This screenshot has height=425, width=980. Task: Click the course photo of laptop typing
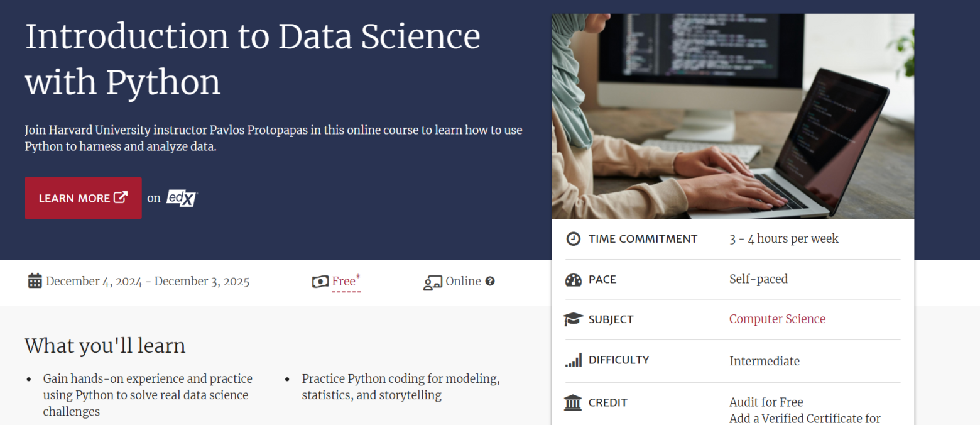coord(732,116)
